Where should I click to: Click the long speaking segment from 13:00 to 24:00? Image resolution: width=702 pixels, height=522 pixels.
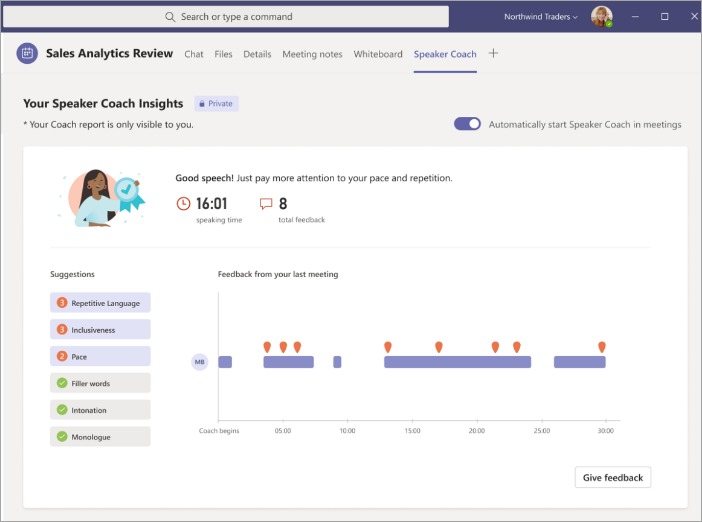click(x=458, y=362)
